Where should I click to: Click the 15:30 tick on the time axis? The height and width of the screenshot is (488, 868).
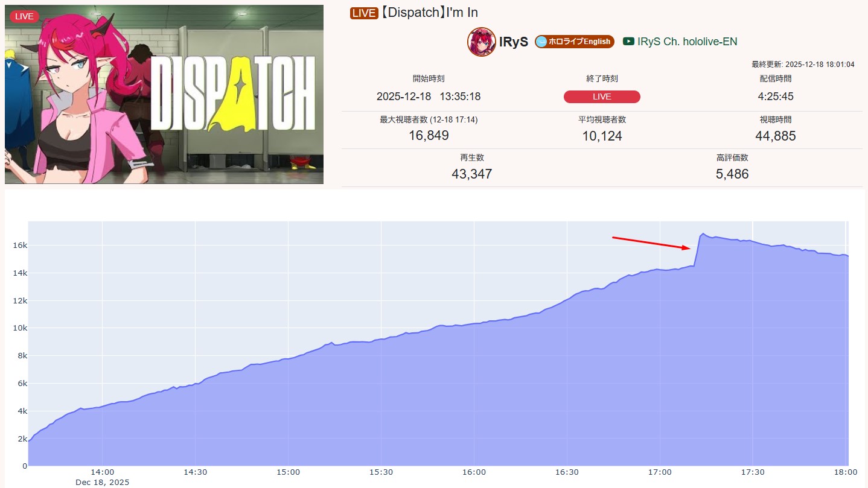click(381, 472)
